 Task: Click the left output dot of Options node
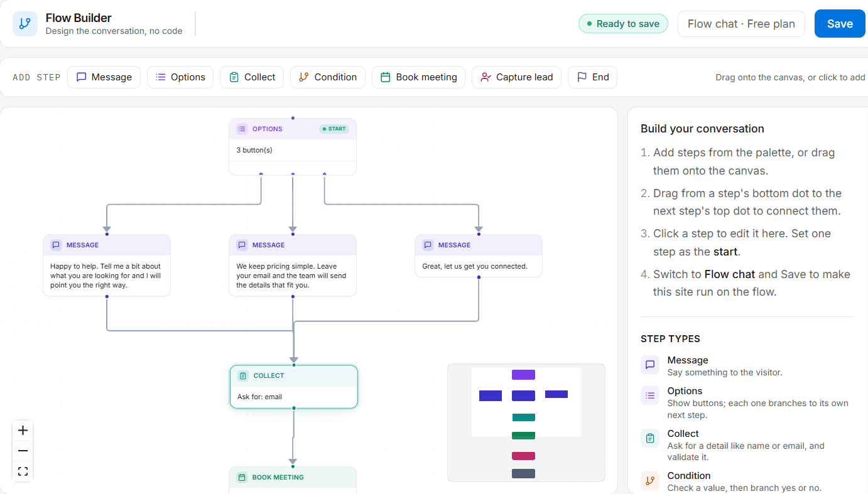(261, 175)
